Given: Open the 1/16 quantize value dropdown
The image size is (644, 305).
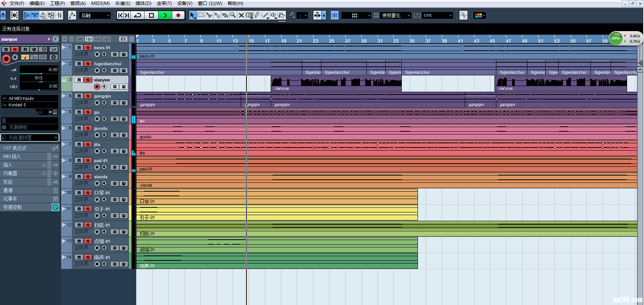Looking at the screenshot, I should click(x=438, y=15).
